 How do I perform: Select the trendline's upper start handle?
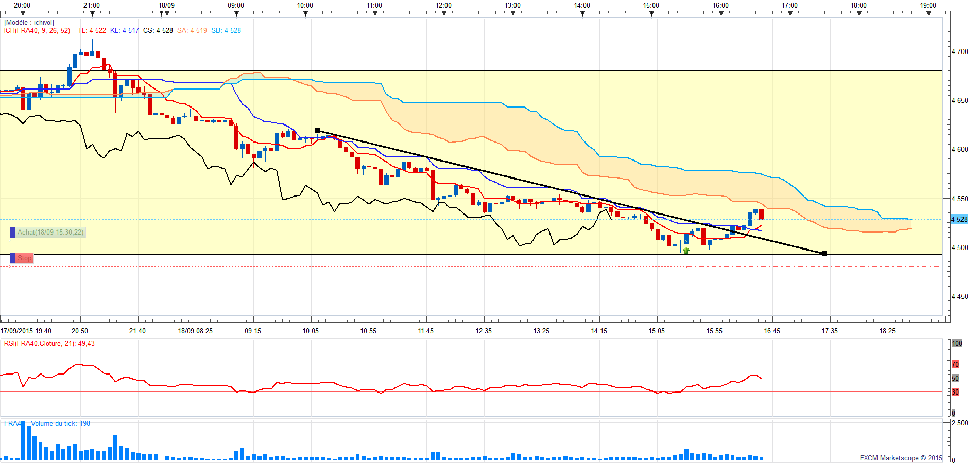[x=317, y=130]
